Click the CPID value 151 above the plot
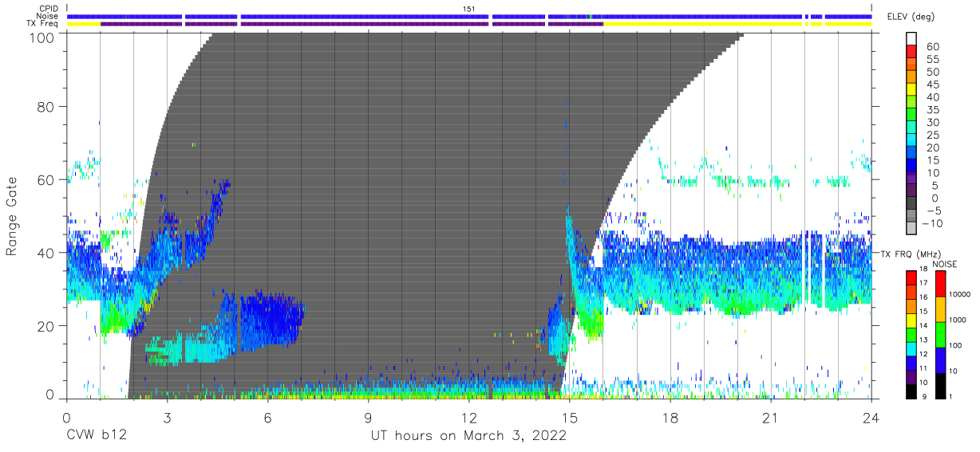Image resolution: width=980 pixels, height=452 pixels. [x=469, y=8]
